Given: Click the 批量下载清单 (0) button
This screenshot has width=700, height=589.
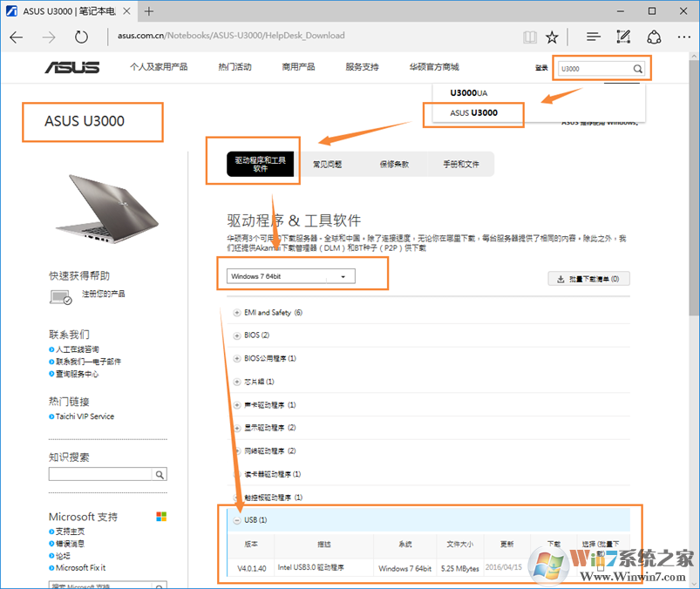Looking at the screenshot, I should pos(588,279).
